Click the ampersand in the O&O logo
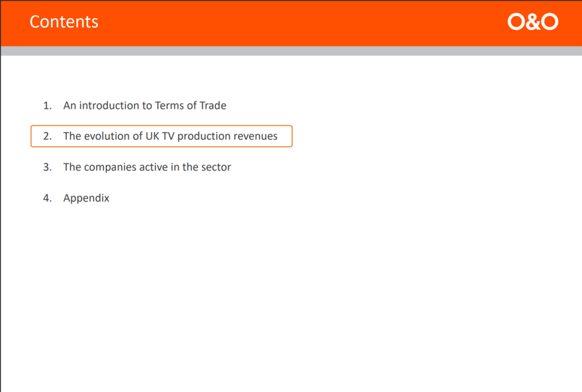Image resolution: width=582 pixels, height=392 pixels. pos(533,22)
